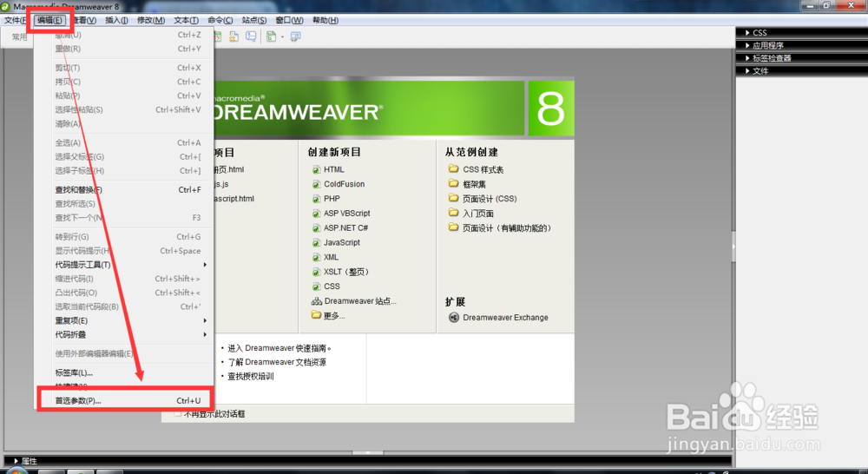Click the Dreamweaver site icon

[316, 301]
